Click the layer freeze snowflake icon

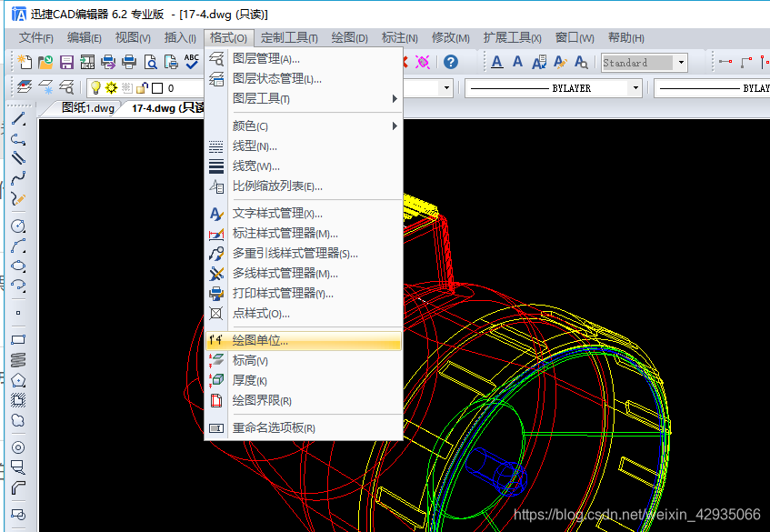click(45, 87)
